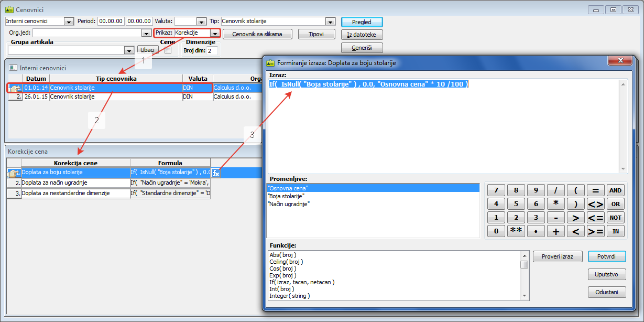The image size is (644, 322).
Task: Click the fx formula editor icon
Action: pos(215,173)
